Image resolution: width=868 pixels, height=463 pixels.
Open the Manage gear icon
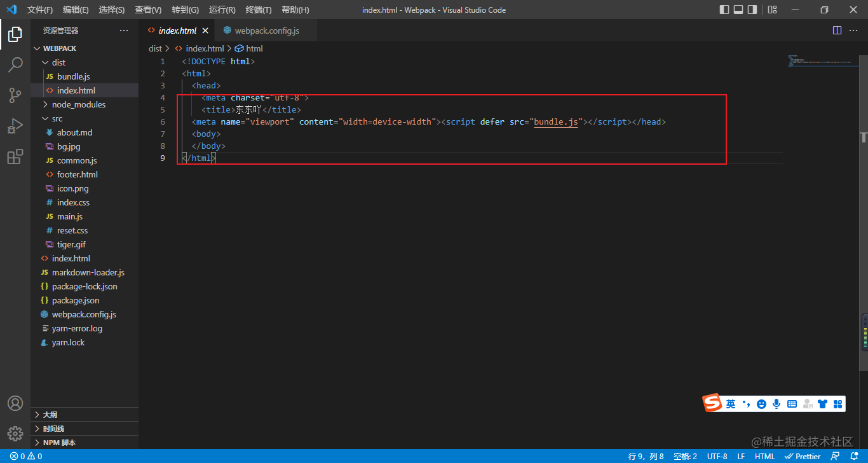click(15, 434)
